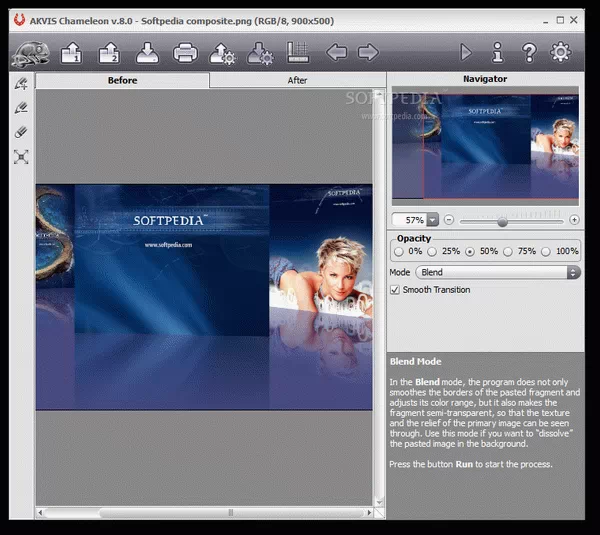Set opacity to 0%
This screenshot has height=535, width=600.
pyautogui.click(x=401, y=251)
